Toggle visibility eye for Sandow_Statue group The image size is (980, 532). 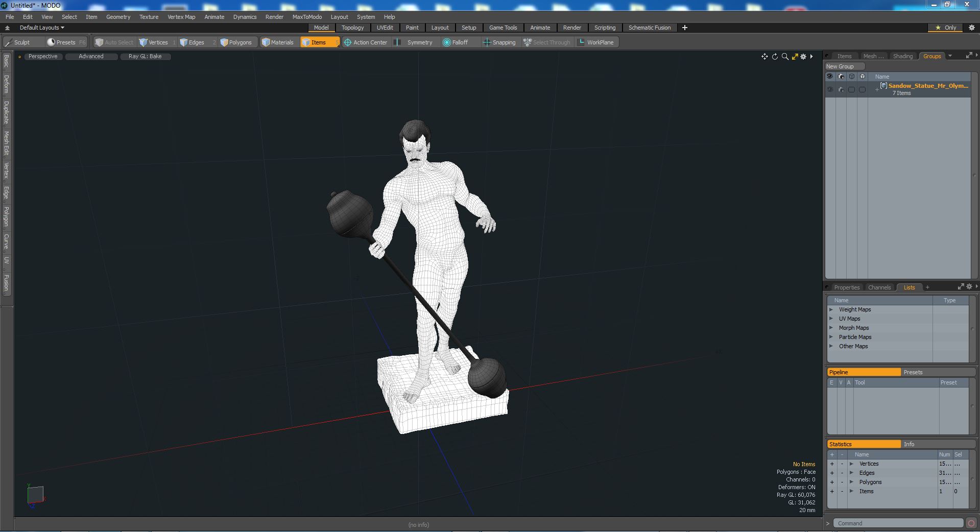click(x=830, y=89)
